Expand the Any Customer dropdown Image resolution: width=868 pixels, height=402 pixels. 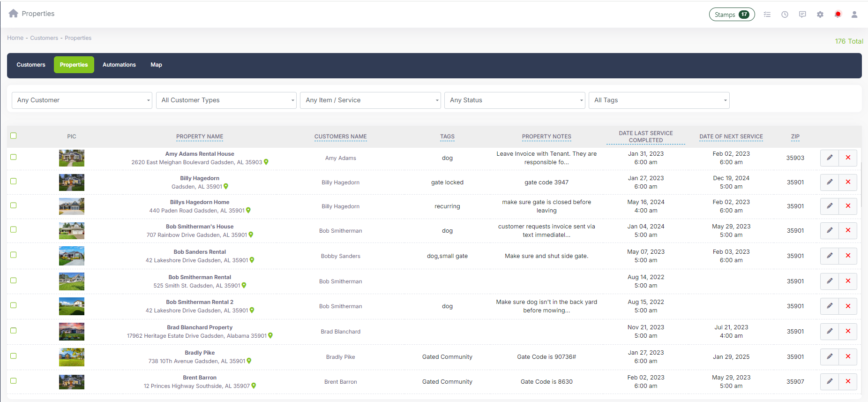(82, 100)
